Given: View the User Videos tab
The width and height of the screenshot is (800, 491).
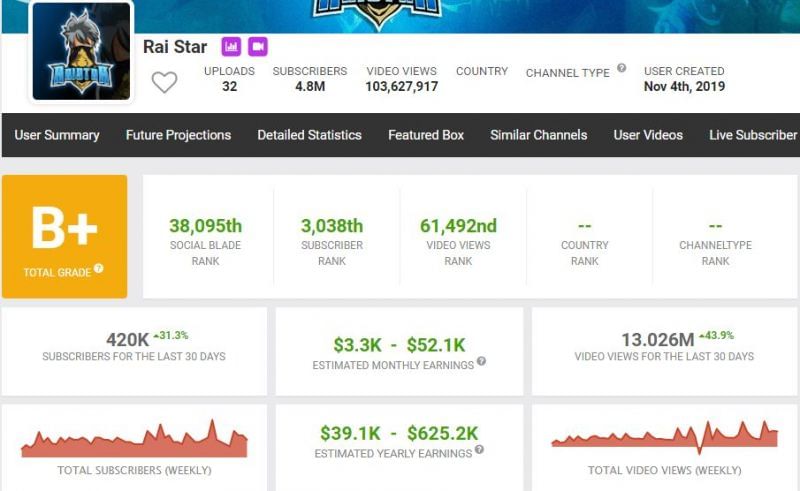Looking at the screenshot, I should pos(648,135).
